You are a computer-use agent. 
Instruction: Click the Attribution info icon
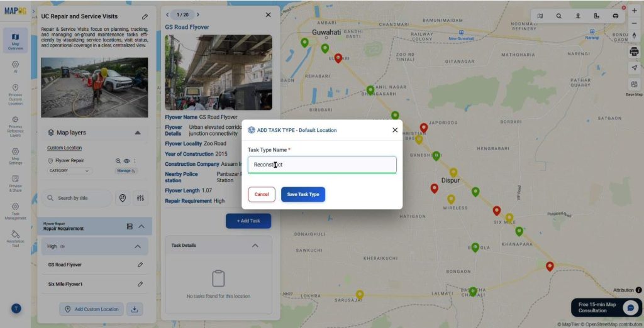[639, 290]
